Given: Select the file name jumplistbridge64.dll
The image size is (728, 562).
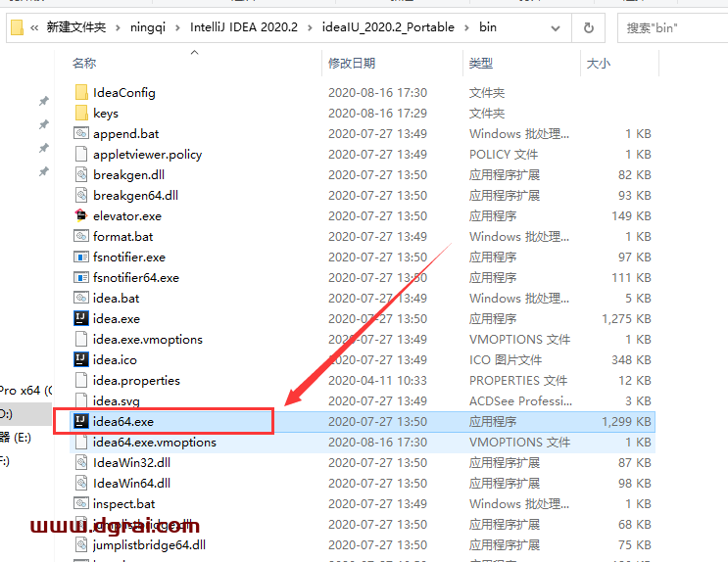Looking at the screenshot, I should [x=149, y=544].
